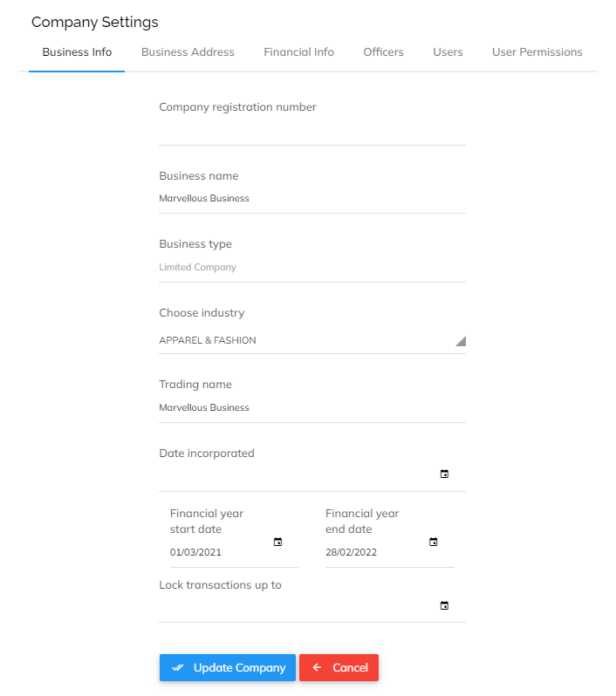
Task: Open the Financial year end date calendar
Action: tap(433, 542)
